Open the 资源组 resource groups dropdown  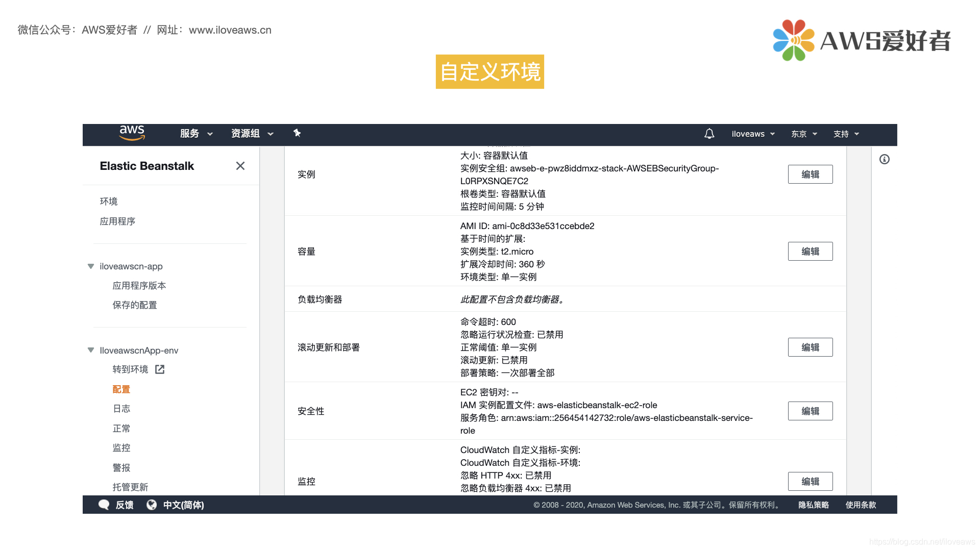pos(253,134)
